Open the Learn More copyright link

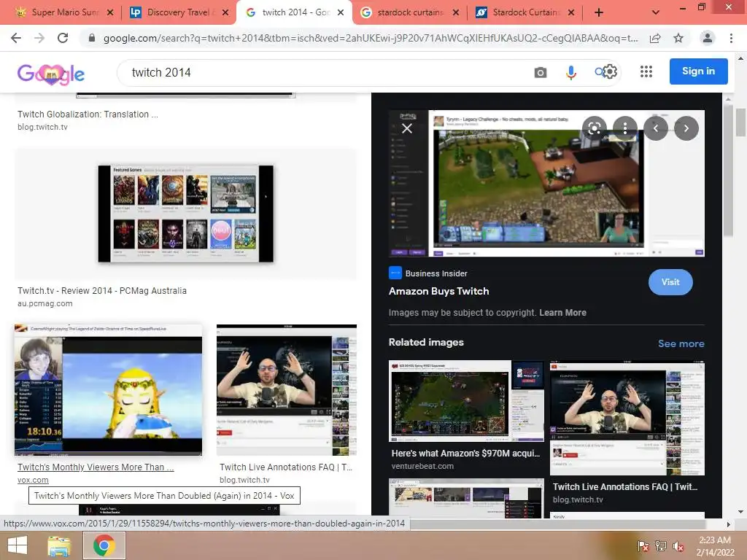coord(562,312)
